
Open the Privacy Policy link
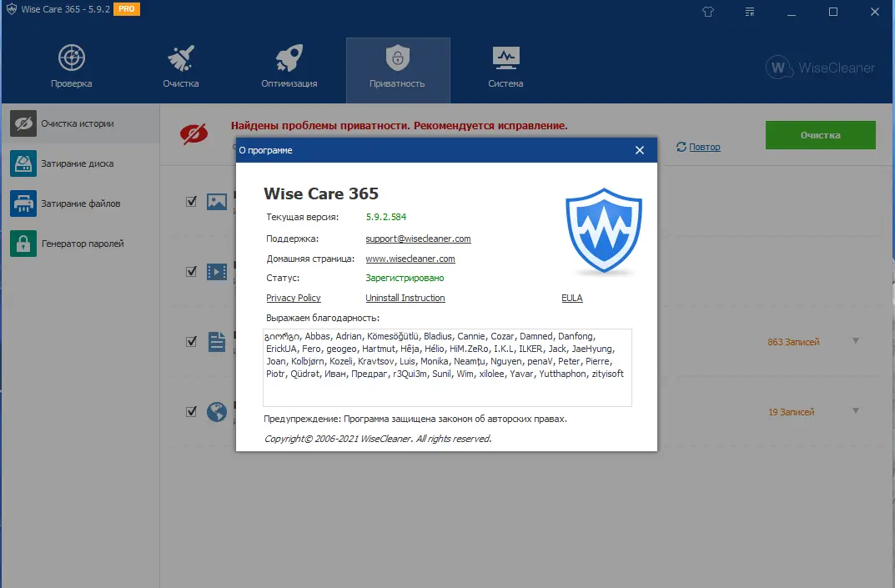(x=294, y=298)
